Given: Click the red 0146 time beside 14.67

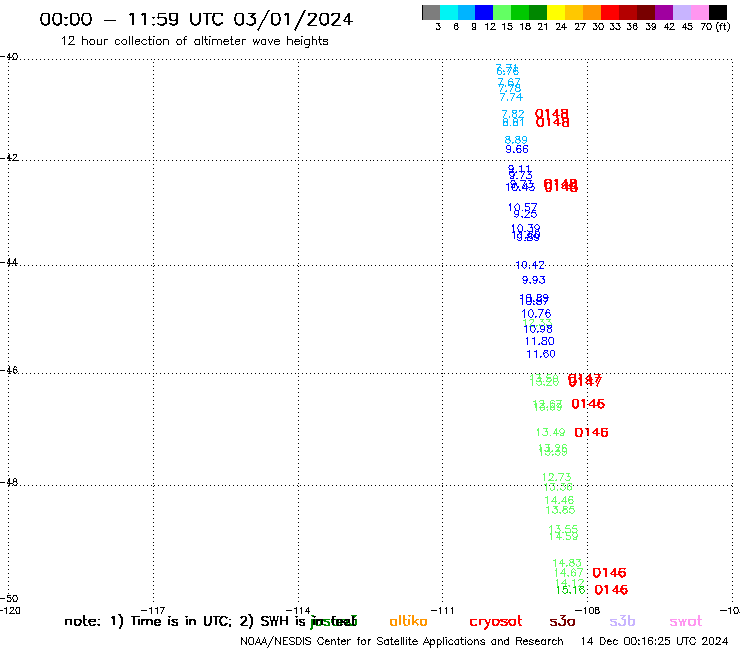Looking at the screenshot, I should [609, 573].
